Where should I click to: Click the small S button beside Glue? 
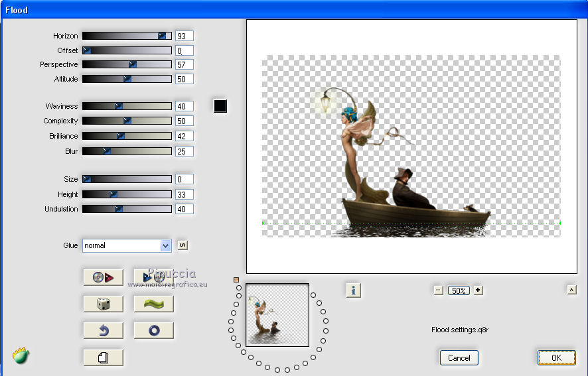coord(183,245)
